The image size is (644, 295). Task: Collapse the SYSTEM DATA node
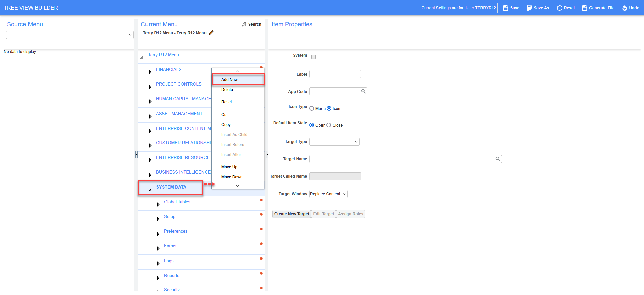(150, 190)
